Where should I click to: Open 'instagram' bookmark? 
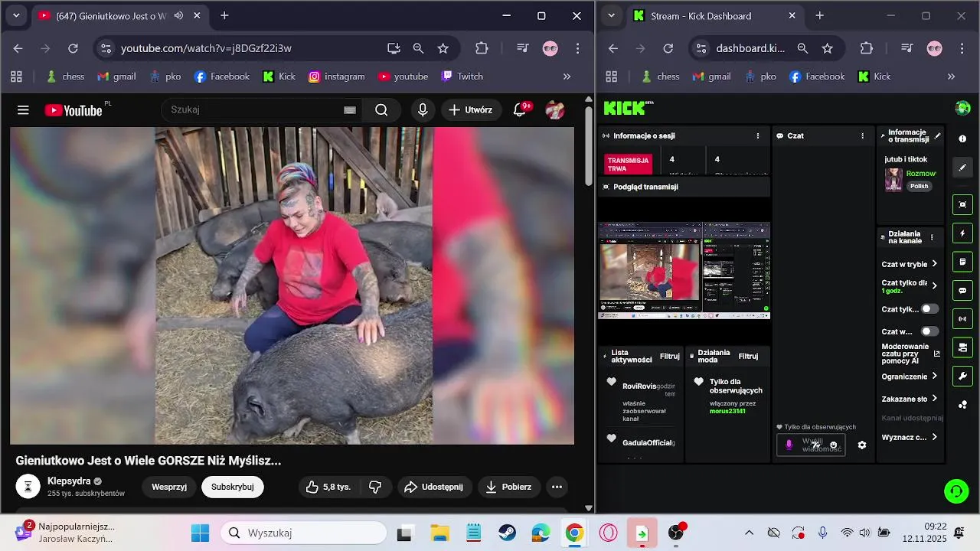pos(337,77)
